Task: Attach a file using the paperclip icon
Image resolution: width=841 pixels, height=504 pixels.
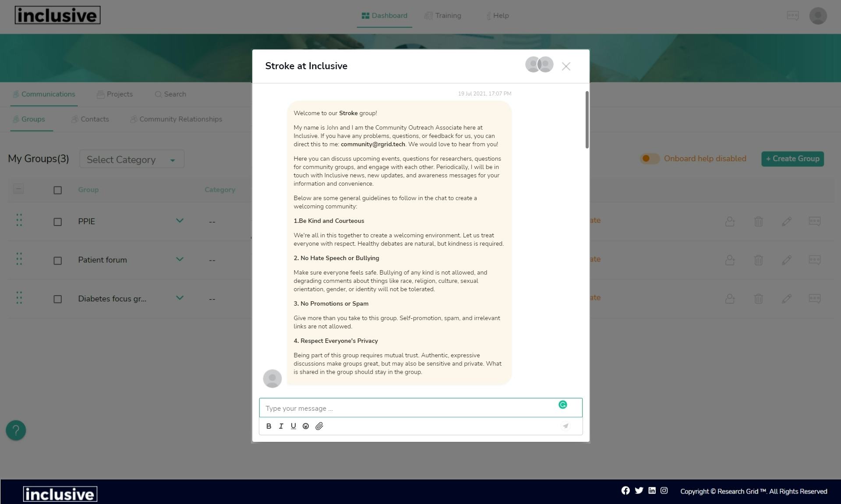Action: [x=319, y=426]
